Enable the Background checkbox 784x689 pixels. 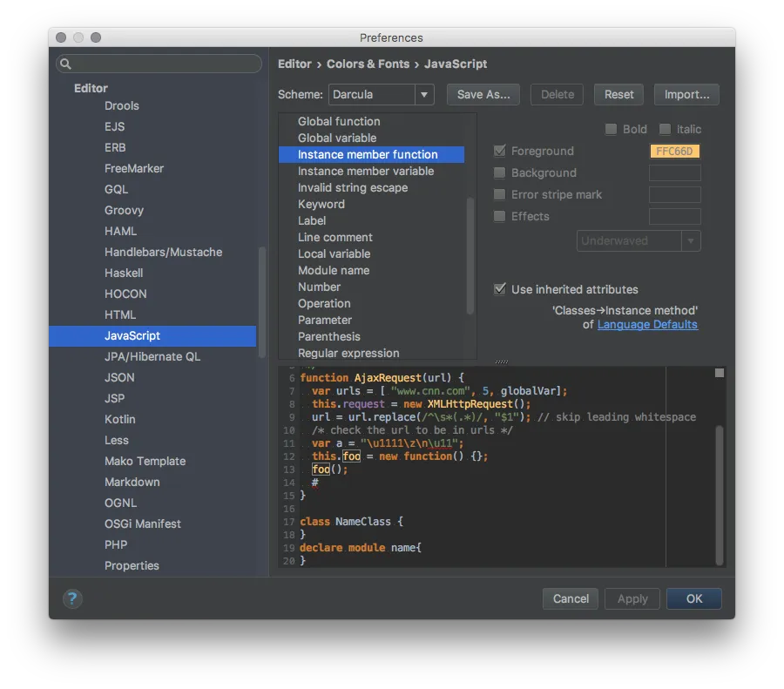pyautogui.click(x=499, y=173)
